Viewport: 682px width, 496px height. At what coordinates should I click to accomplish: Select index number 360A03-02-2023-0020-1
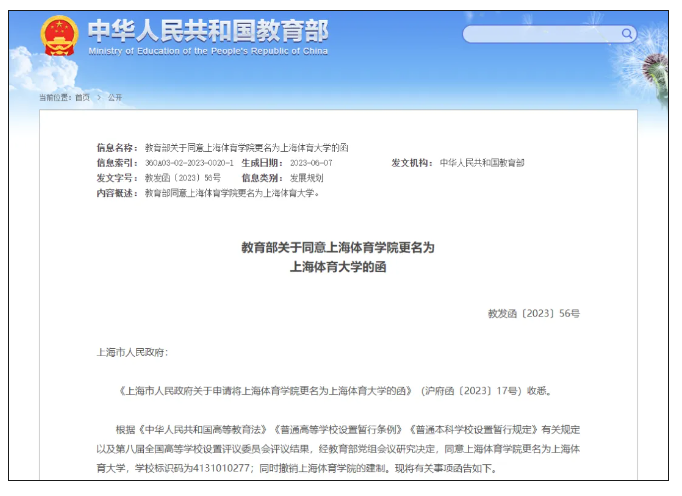click(x=189, y=163)
